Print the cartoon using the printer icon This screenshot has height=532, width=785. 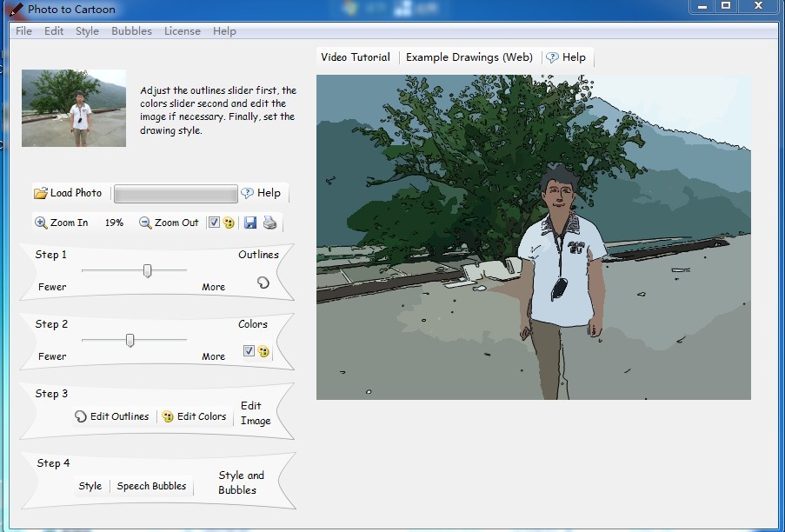(x=269, y=223)
